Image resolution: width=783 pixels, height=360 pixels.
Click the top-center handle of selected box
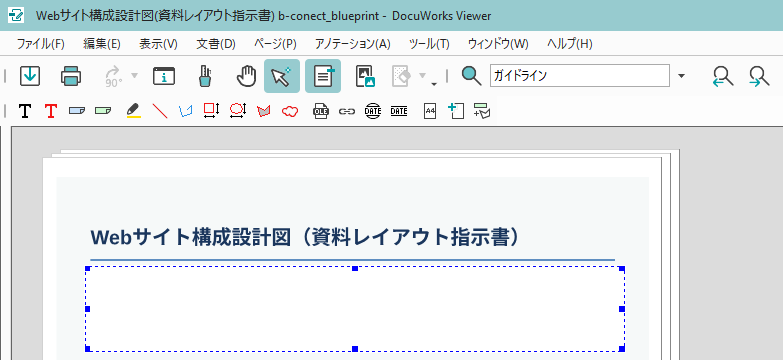click(355, 269)
